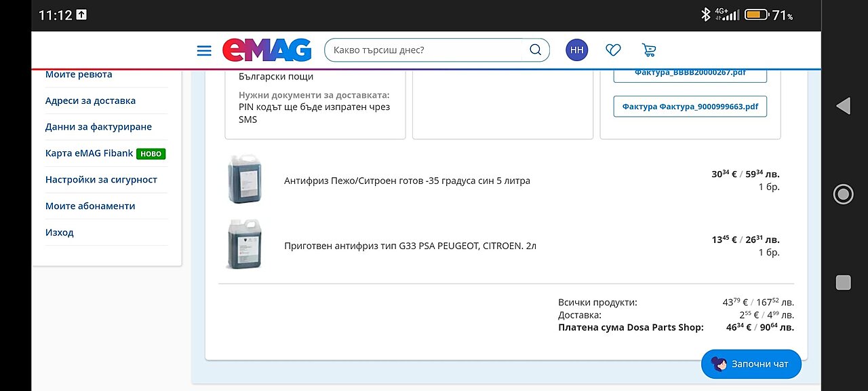Select the '1 бр.' quantity of 5 litre antifreeze
This screenshot has width=868, height=391.
pyautogui.click(x=769, y=187)
